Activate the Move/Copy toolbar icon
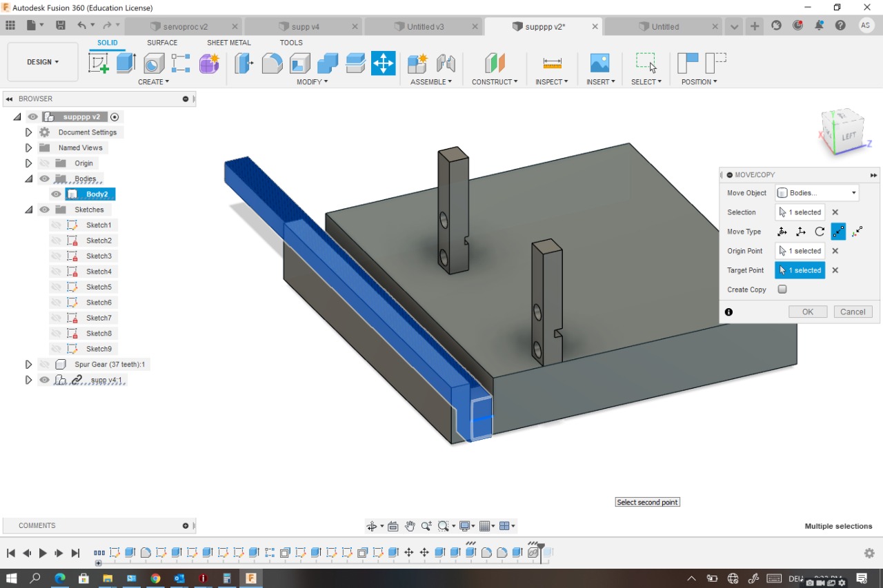This screenshot has height=588, width=883. pyautogui.click(x=383, y=63)
